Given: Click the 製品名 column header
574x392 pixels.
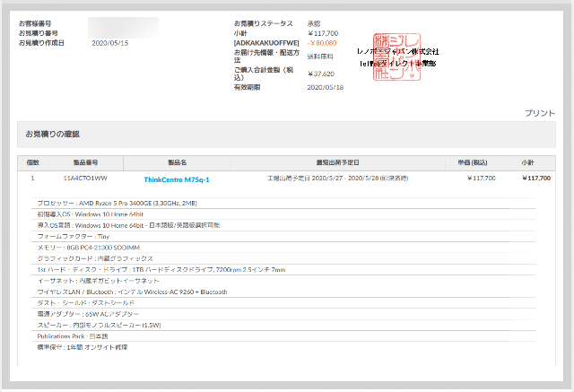Looking at the screenshot, I should (178, 162).
